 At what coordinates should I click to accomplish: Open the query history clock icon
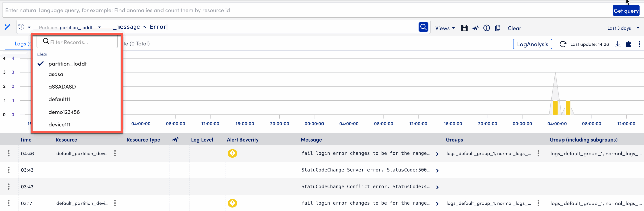pyautogui.click(x=21, y=27)
